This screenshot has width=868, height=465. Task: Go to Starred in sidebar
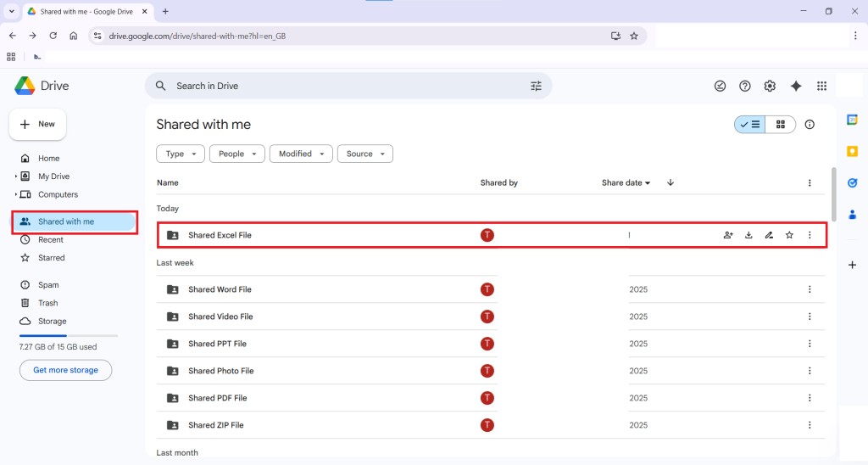51,258
